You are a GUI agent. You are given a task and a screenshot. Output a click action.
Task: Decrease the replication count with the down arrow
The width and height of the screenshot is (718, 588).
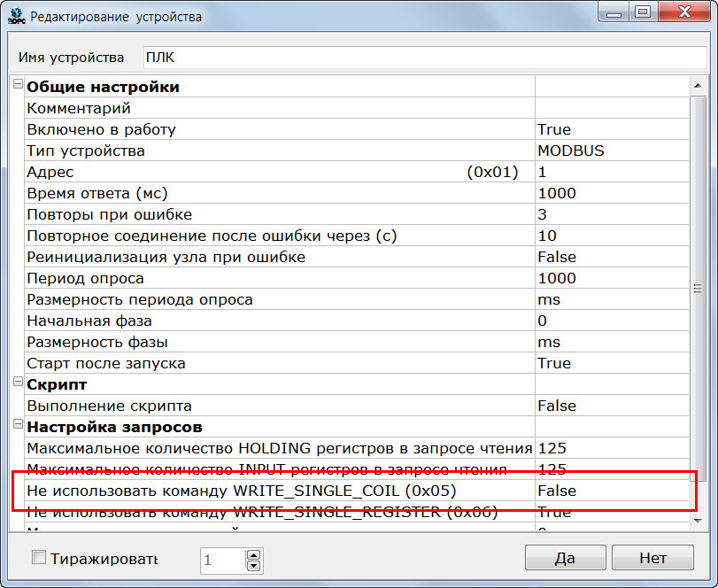tap(253, 565)
